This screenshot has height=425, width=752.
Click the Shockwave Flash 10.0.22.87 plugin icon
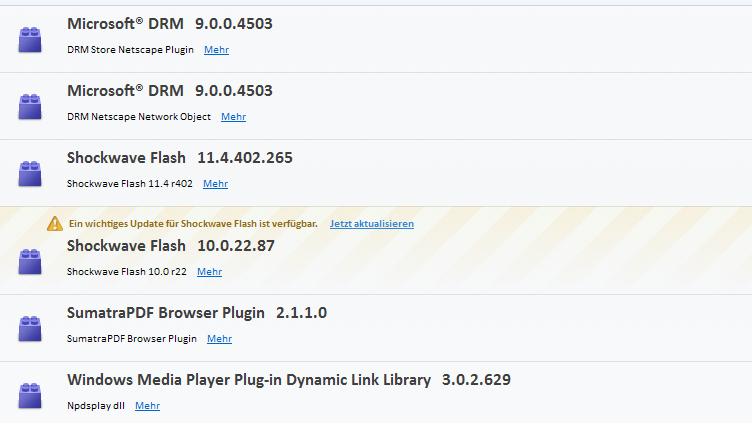point(30,261)
